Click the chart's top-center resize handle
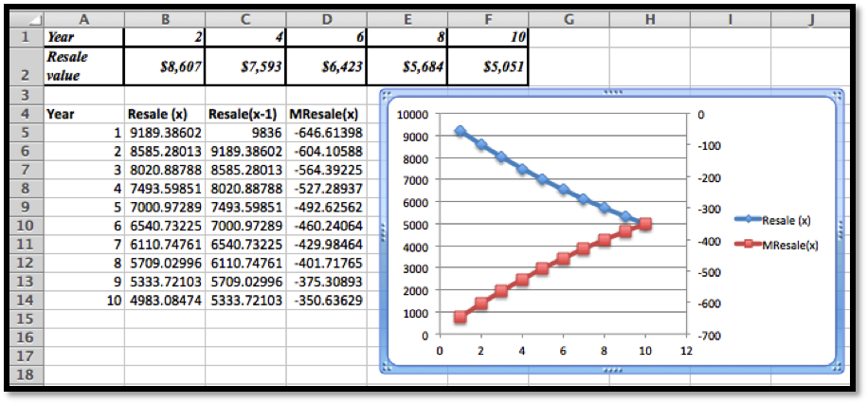The width and height of the screenshot is (868, 404). [x=611, y=93]
